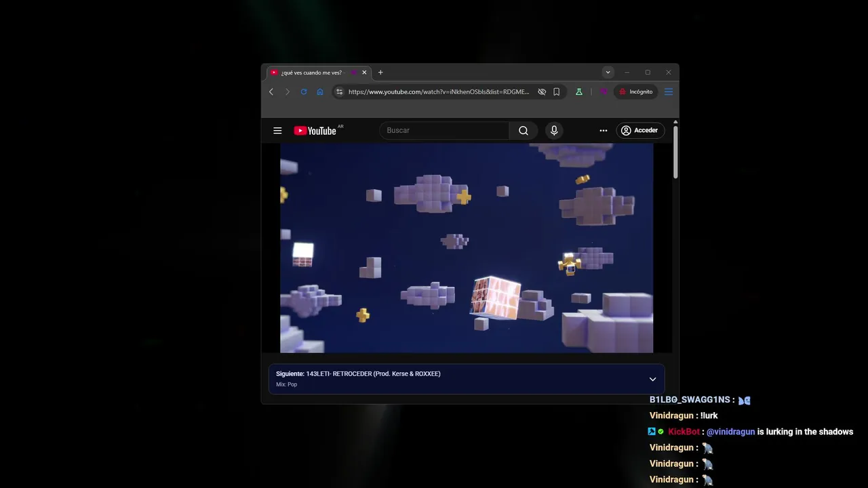The image size is (868, 488).
Task: Open site settings icon in address bar
Action: coord(340,91)
